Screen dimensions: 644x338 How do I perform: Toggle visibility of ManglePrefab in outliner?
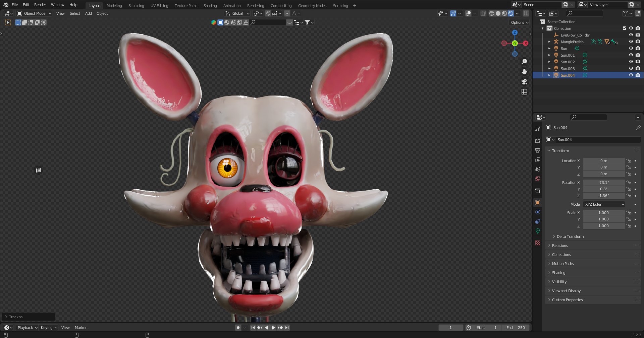point(631,42)
